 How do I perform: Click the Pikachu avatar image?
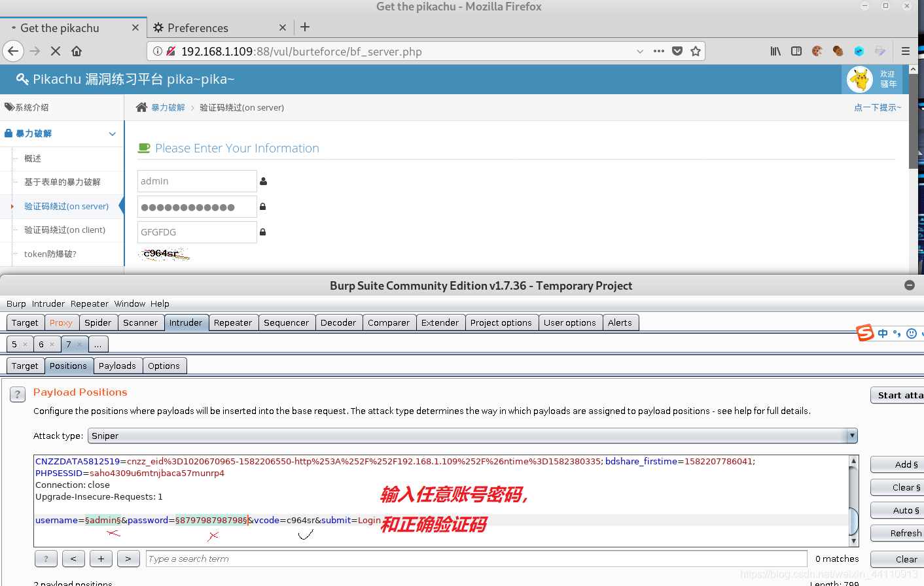click(x=860, y=80)
